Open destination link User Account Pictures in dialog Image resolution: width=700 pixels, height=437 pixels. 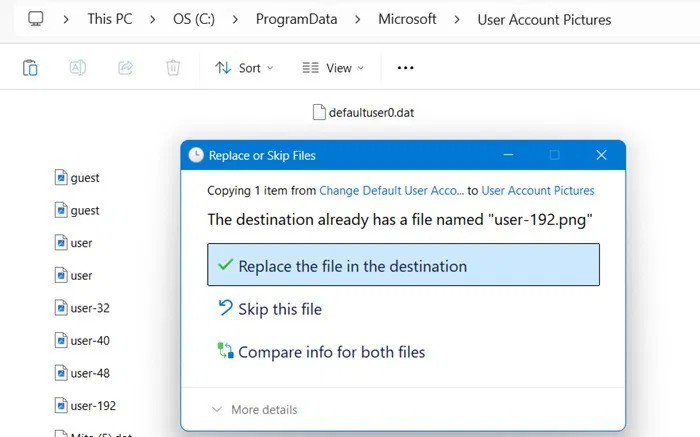point(538,191)
